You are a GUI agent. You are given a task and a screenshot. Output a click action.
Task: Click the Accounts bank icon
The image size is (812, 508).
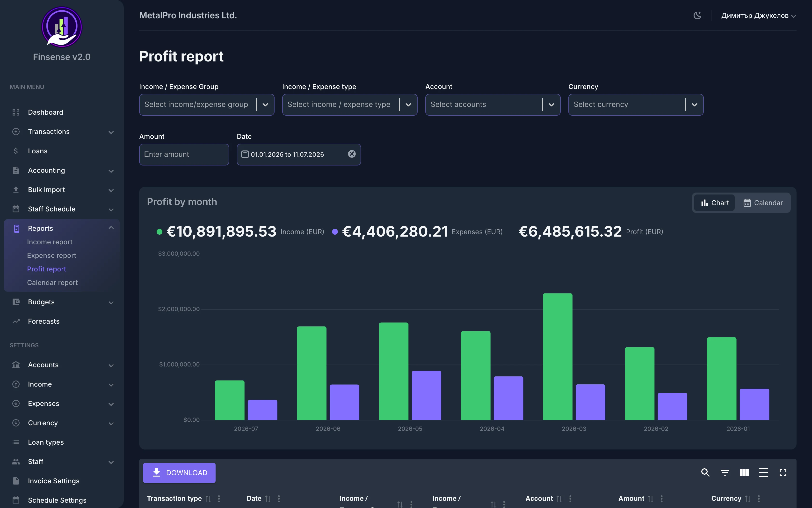(16, 365)
